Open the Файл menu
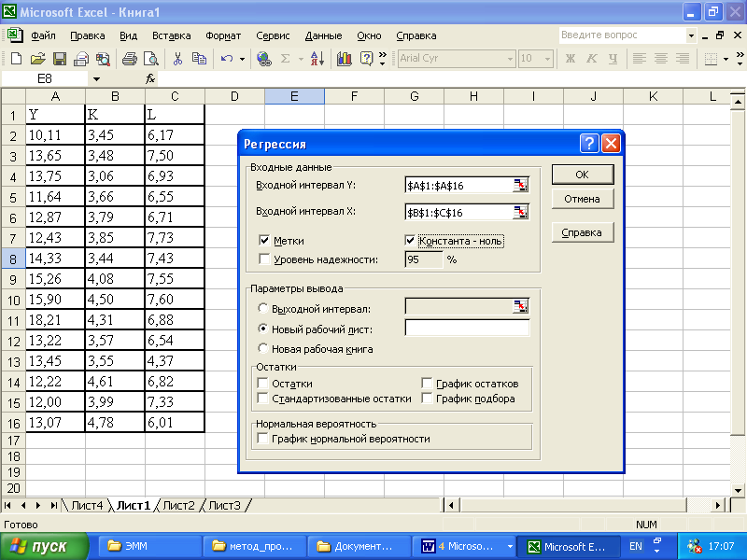Viewport: 747px width, 560px height. tap(43, 35)
